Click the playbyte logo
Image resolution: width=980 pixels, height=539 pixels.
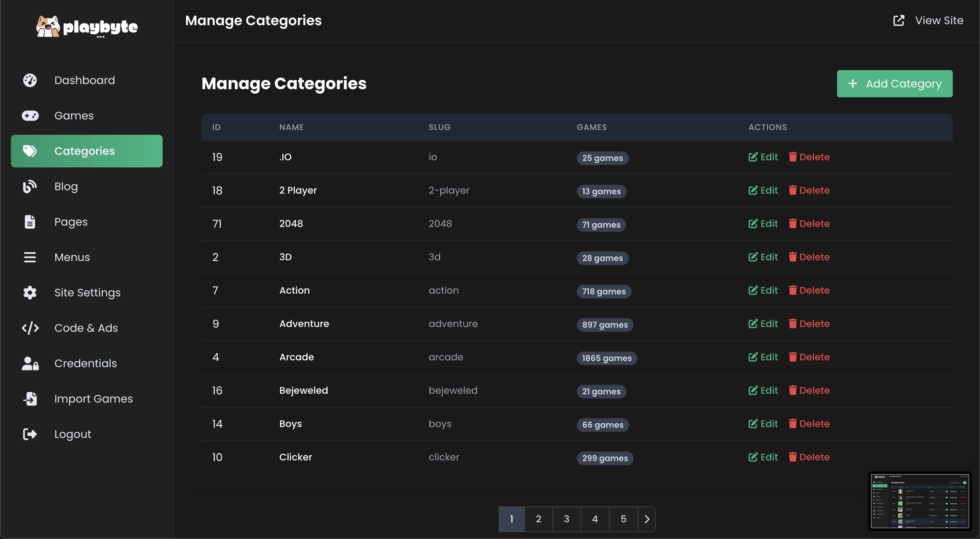tap(87, 26)
